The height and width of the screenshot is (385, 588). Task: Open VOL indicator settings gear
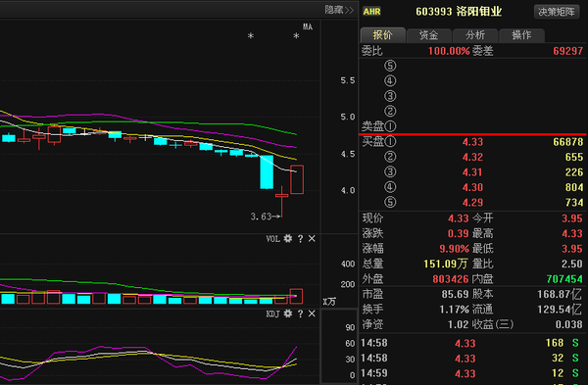(287, 238)
